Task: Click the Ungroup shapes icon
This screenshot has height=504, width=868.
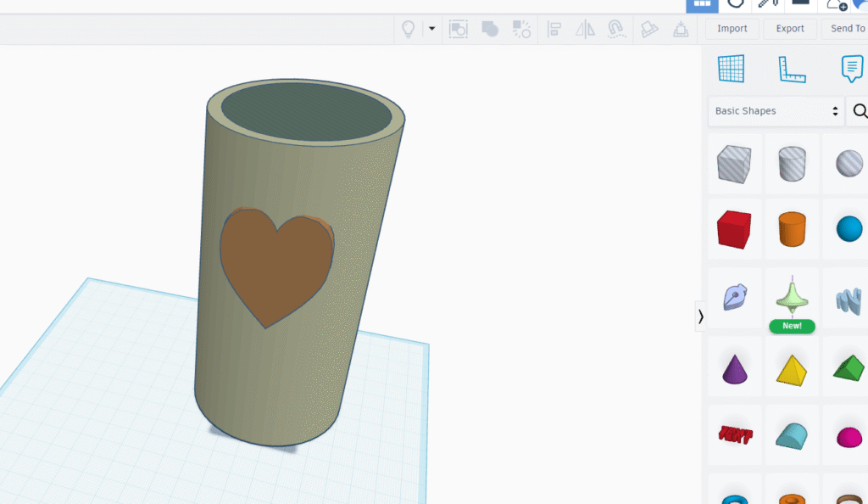Action: 521,29
